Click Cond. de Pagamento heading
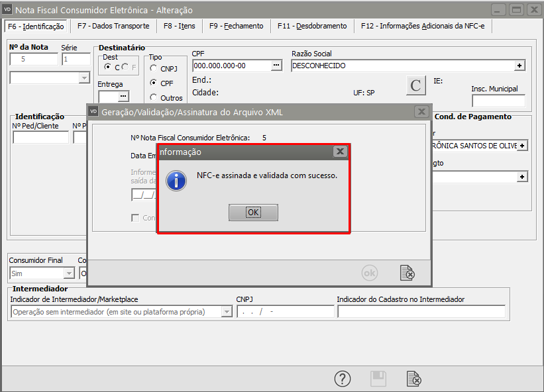The width and height of the screenshot is (544, 392). (473, 117)
